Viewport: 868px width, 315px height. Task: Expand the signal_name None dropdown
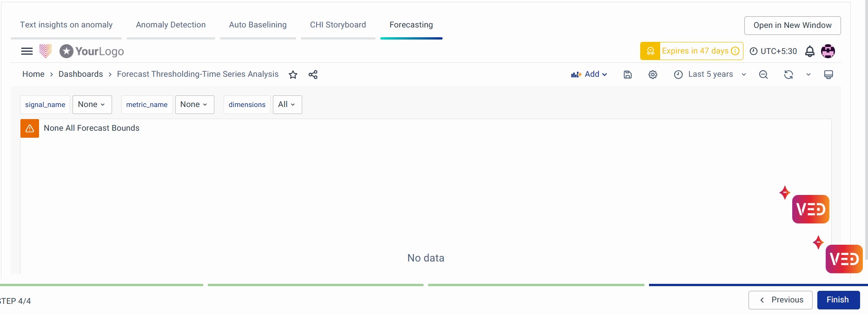[x=92, y=105]
